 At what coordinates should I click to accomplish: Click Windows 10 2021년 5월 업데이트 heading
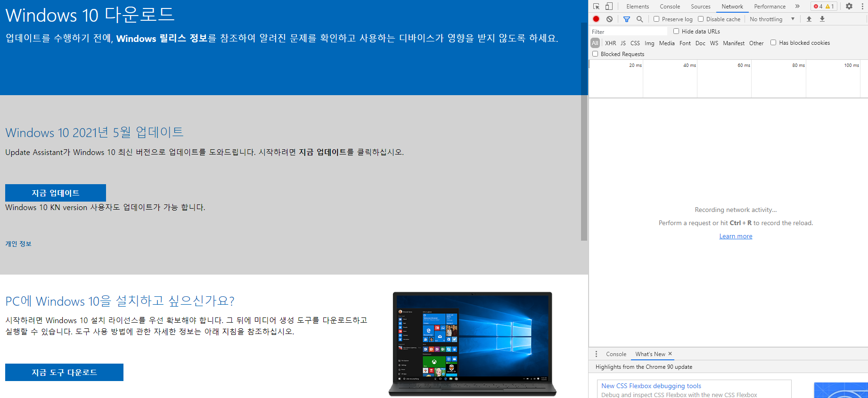pyautogui.click(x=94, y=132)
